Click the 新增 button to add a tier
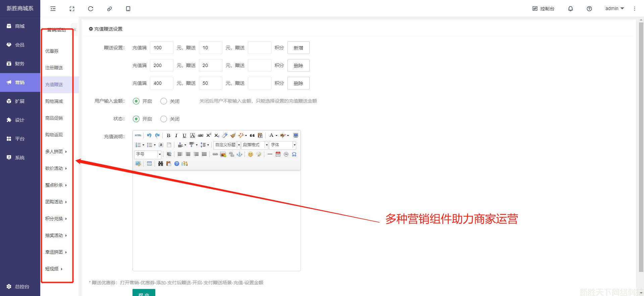The height and width of the screenshot is (296, 644). pos(298,48)
